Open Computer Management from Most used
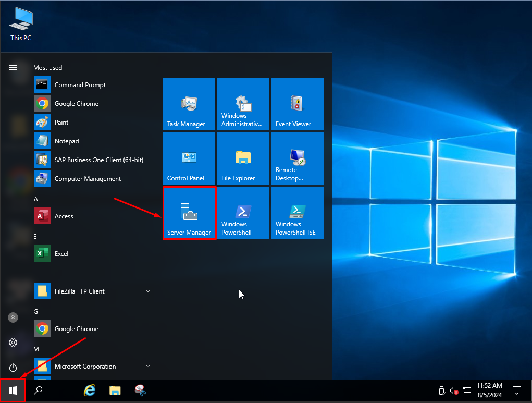532x403 pixels. (92, 179)
